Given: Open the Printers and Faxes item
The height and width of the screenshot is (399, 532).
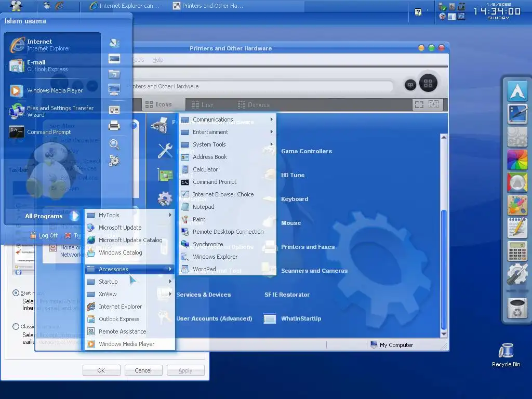Looking at the screenshot, I should coord(308,247).
